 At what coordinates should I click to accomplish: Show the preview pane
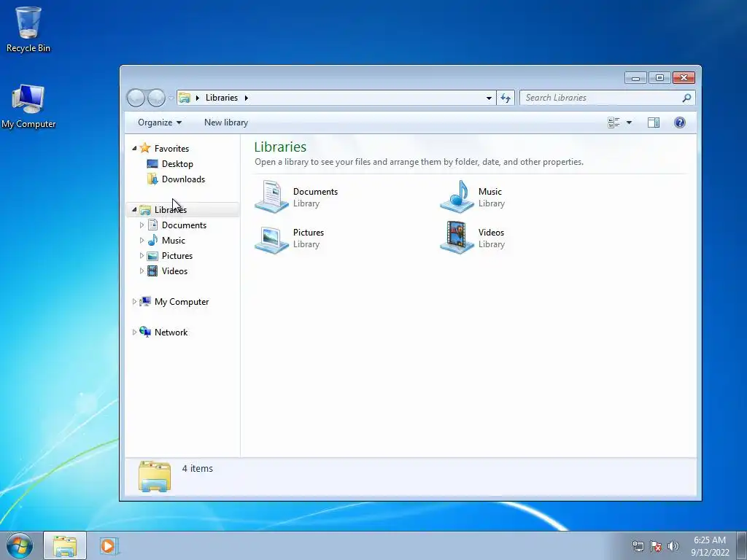coord(654,122)
